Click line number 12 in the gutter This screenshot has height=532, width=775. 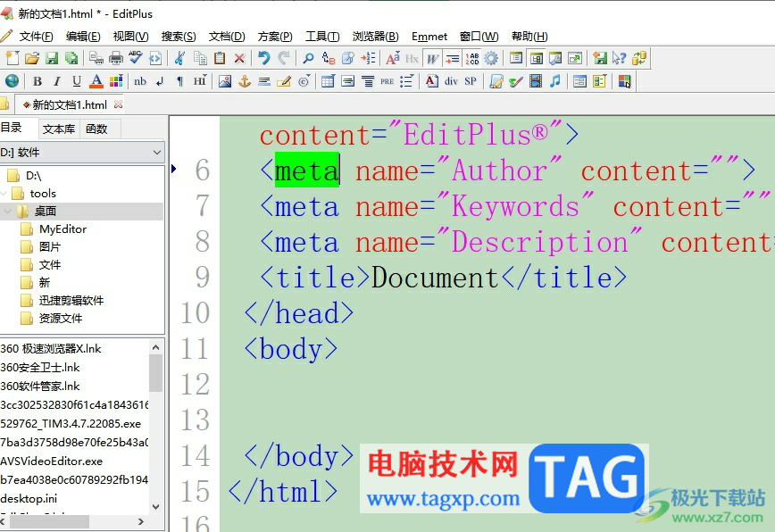[x=195, y=385]
